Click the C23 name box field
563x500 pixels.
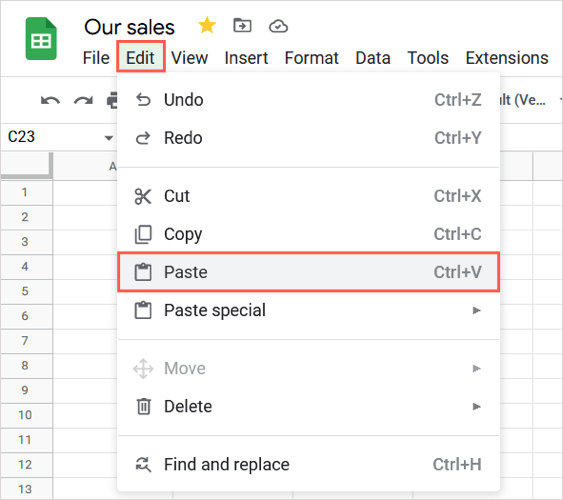[54, 137]
